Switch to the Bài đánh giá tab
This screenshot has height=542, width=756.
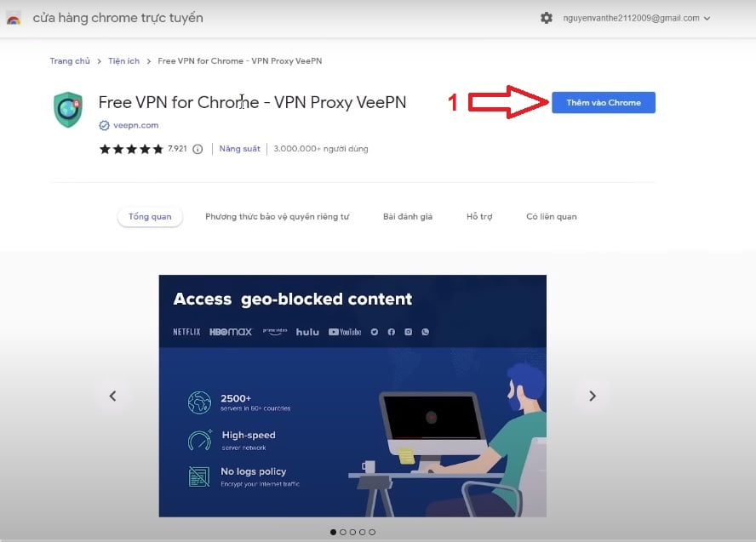click(408, 217)
